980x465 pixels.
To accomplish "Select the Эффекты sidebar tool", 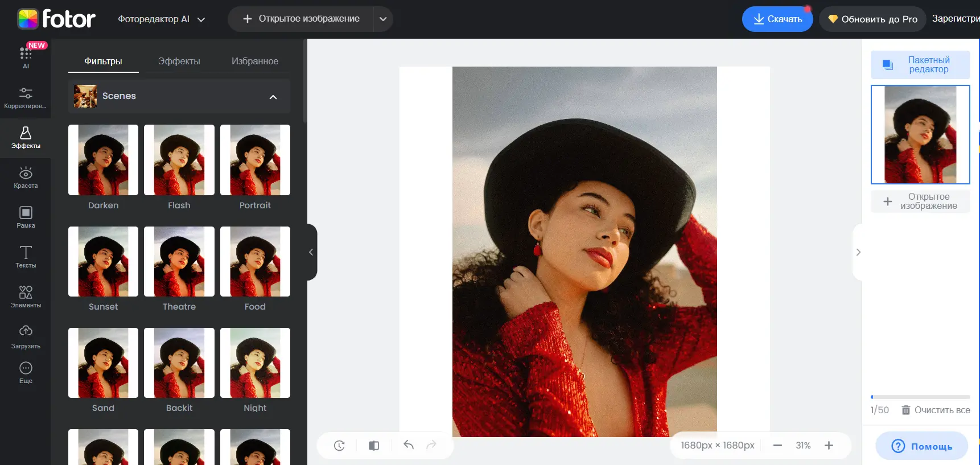I will [26, 138].
